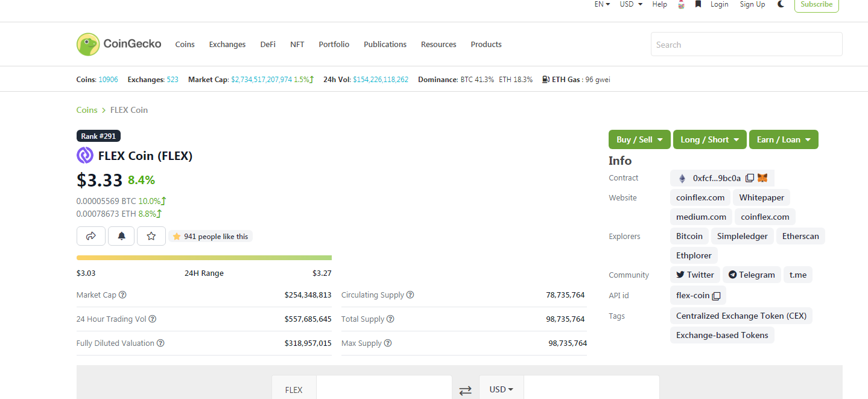The width and height of the screenshot is (868, 399).
Task: Click the ETH Gas pump icon
Action: pyautogui.click(x=546, y=79)
